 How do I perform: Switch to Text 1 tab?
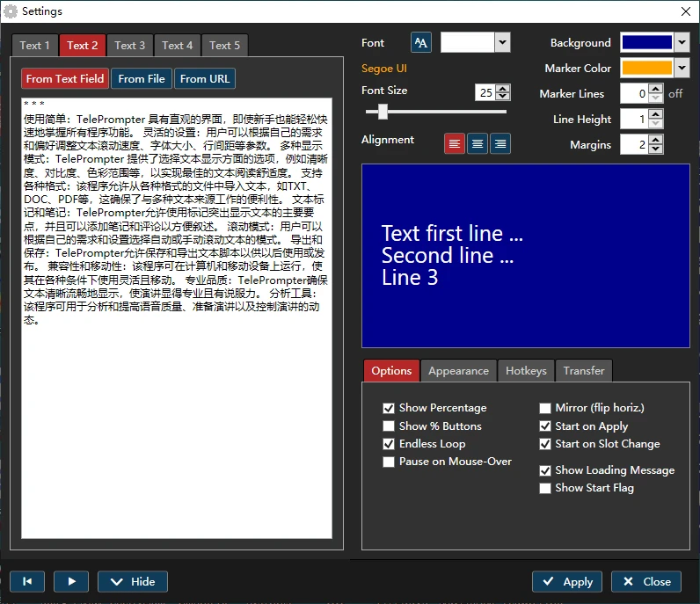click(x=35, y=46)
